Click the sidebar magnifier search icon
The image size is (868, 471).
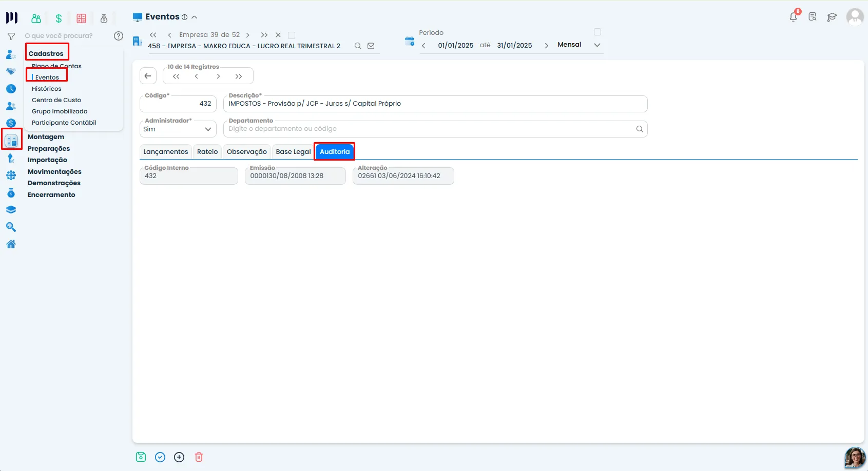click(x=11, y=227)
